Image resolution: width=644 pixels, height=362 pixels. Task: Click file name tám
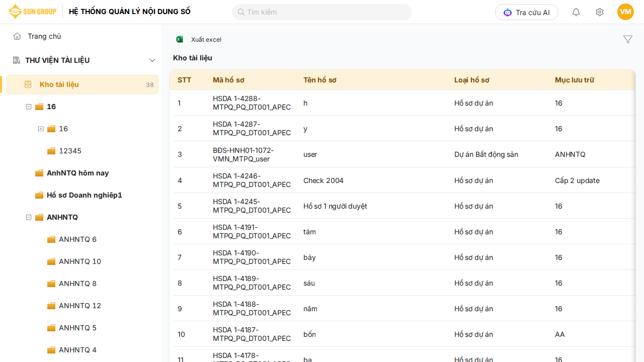point(309,232)
